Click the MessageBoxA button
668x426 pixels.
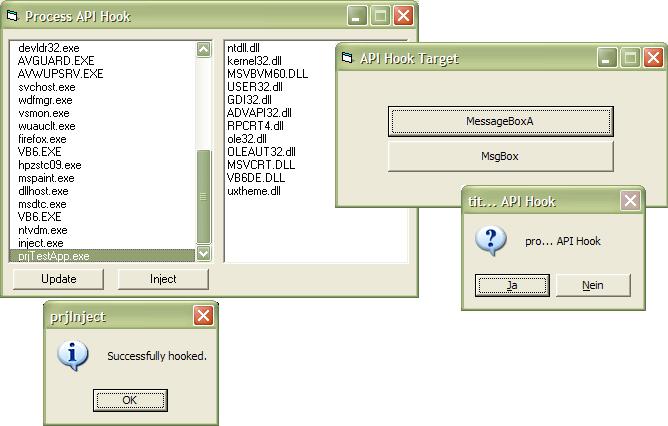click(500, 121)
